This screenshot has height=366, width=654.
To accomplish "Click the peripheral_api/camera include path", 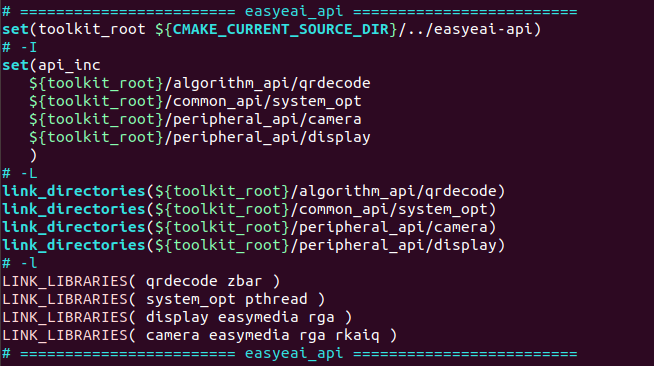I will click(x=195, y=119).
